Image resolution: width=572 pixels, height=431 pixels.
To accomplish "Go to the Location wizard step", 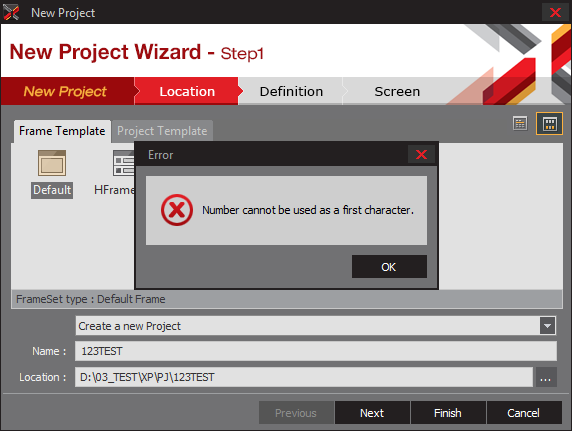I will (x=187, y=91).
